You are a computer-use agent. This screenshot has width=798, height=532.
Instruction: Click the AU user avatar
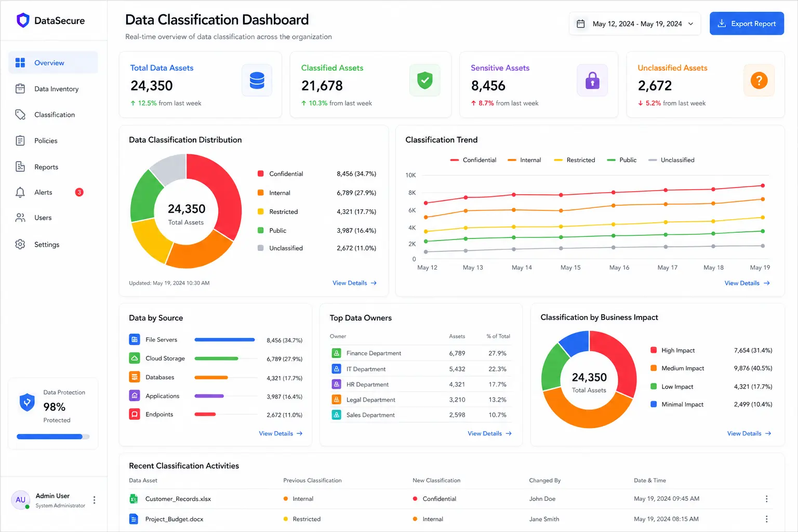(x=20, y=500)
